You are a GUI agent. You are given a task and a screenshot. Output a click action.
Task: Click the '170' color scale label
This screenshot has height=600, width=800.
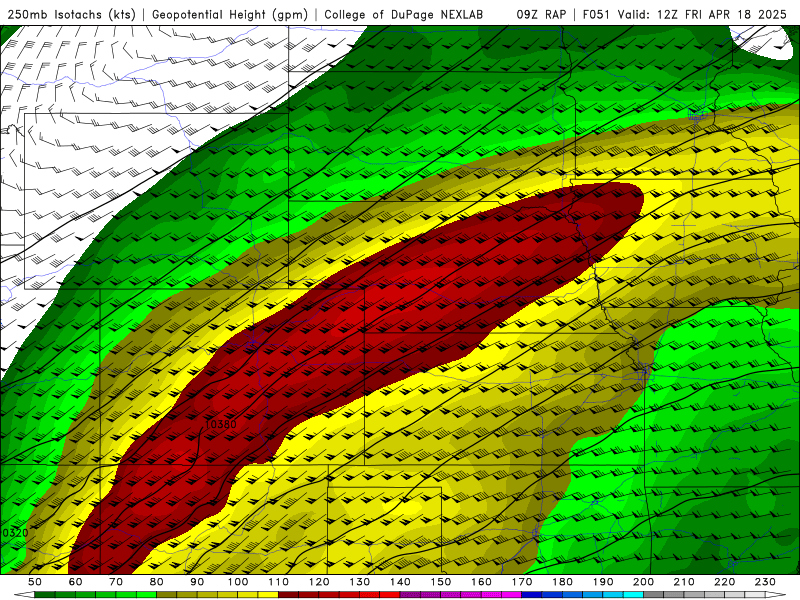click(522, 582)
